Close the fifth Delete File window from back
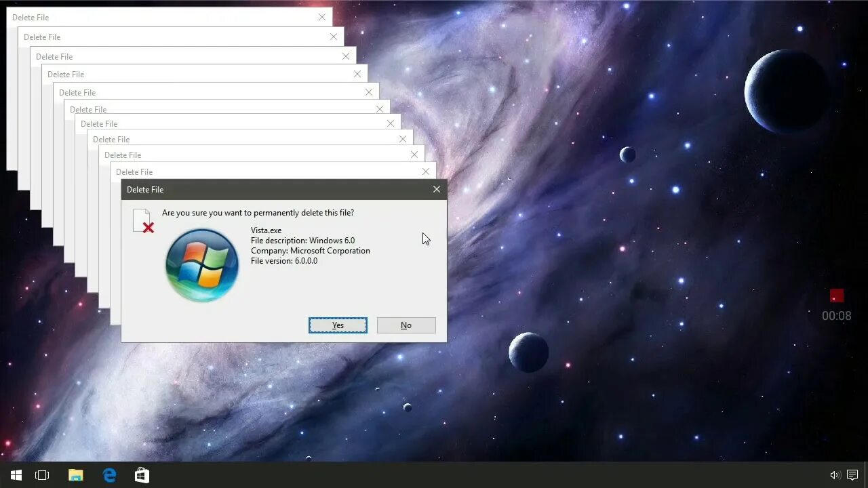 click(369, 92)
